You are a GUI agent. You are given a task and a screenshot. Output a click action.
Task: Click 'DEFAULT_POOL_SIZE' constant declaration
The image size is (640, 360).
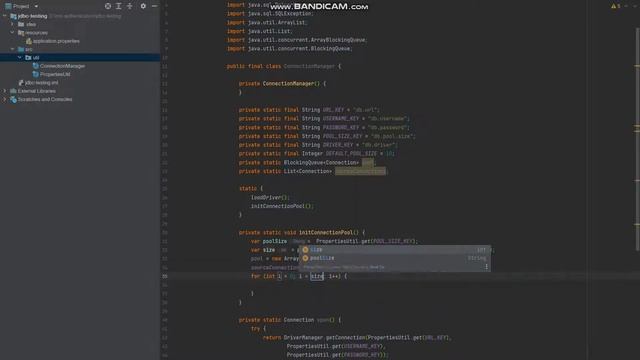tap(351, 153)
